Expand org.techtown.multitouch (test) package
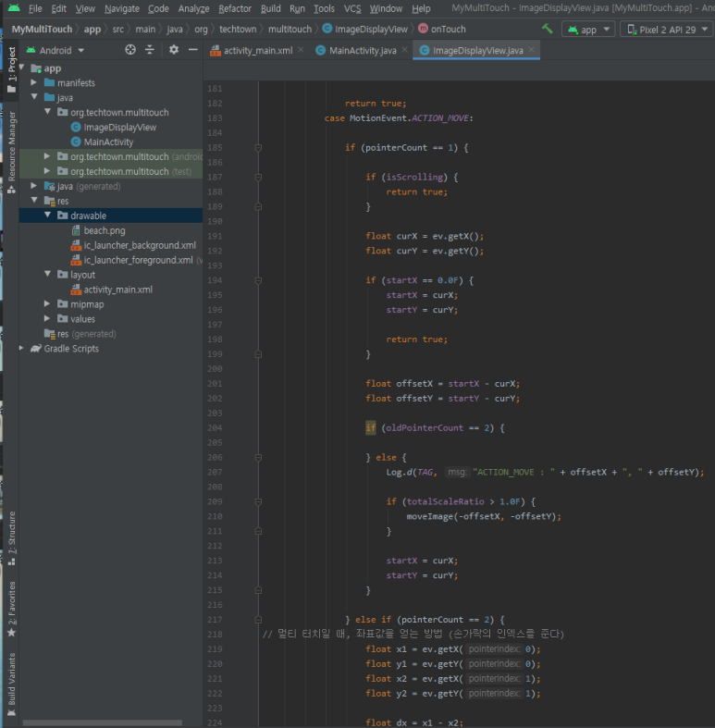The width and height of the screenshot is (715, 728). [x=47, y=171]
